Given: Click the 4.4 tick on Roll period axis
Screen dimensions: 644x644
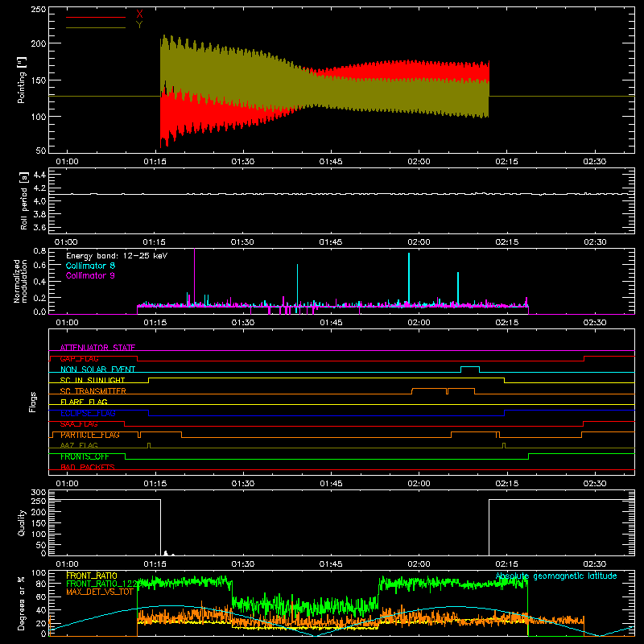Looking at the screenshot, I should (x=39, y=175).
